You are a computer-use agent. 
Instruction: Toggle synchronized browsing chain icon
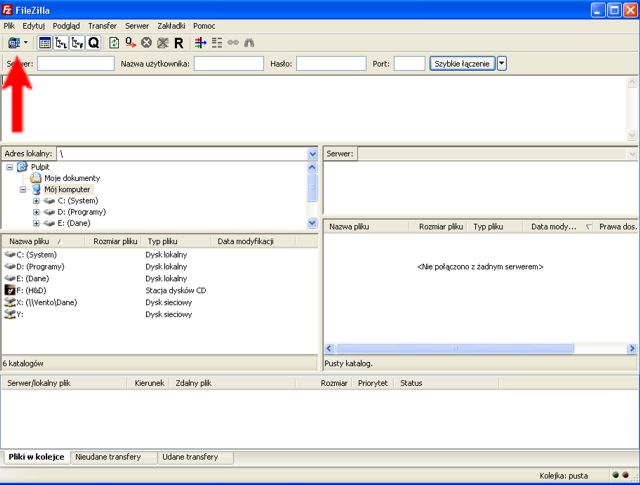tap(233, 42)
